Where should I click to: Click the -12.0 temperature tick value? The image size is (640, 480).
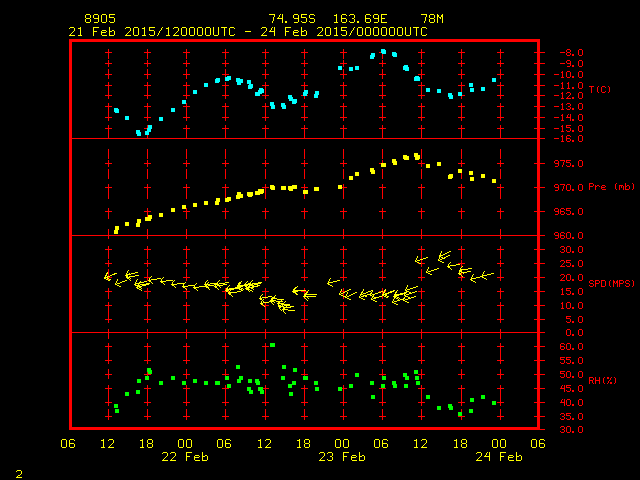point(569,96)
